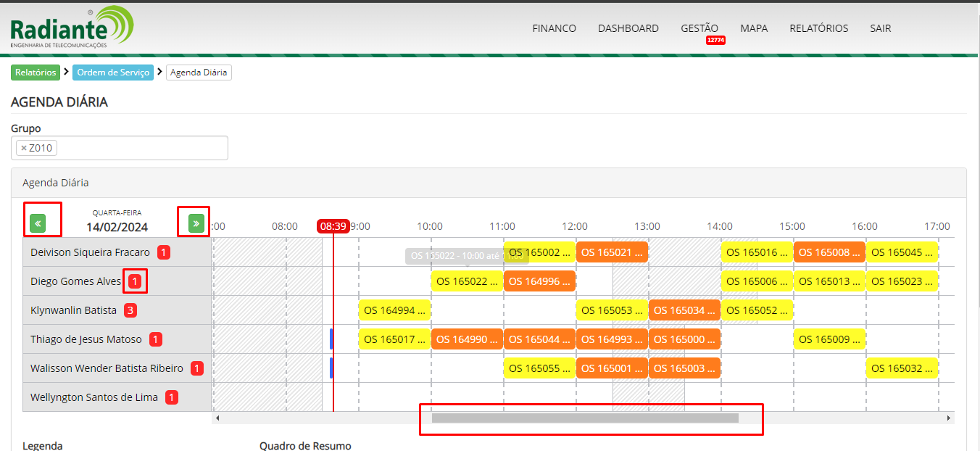
Task: Advance to next day with right arrows button
Action: [x=196, y=223]
